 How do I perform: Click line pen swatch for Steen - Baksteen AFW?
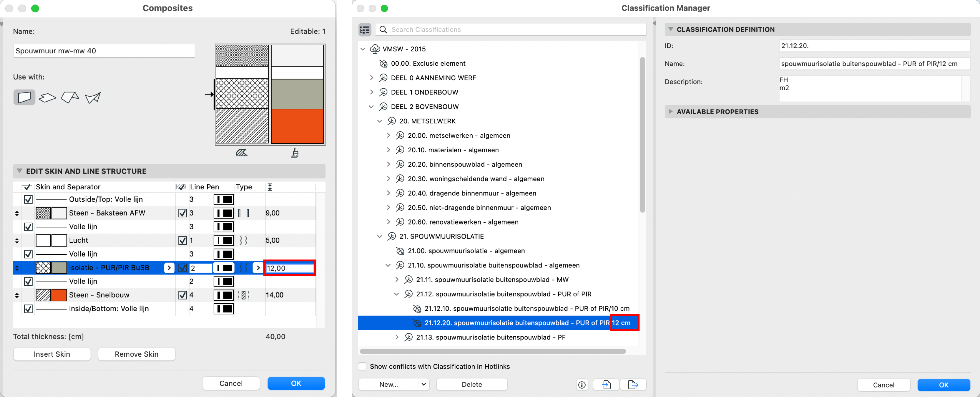[x=224, y=213]
